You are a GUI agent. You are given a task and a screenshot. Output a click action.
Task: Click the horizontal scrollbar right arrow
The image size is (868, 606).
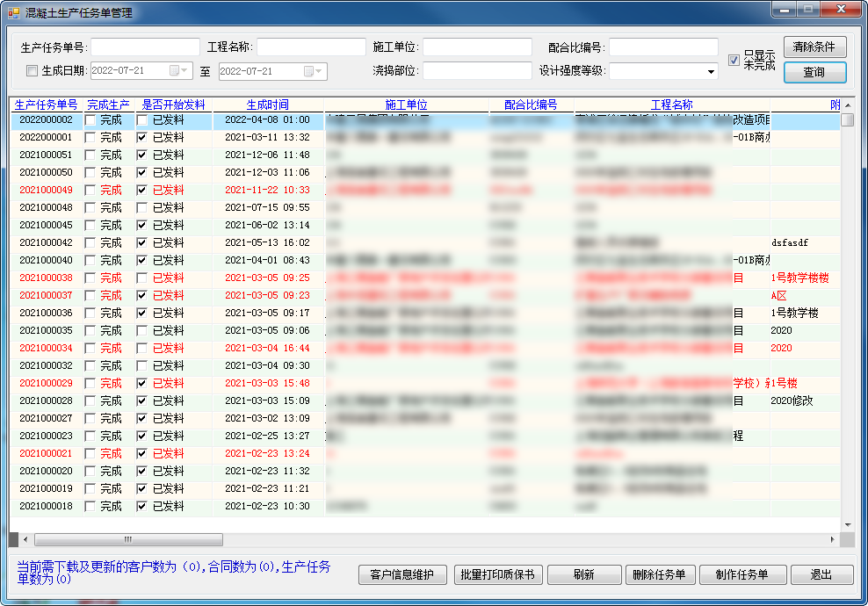[x=833, y=539]
